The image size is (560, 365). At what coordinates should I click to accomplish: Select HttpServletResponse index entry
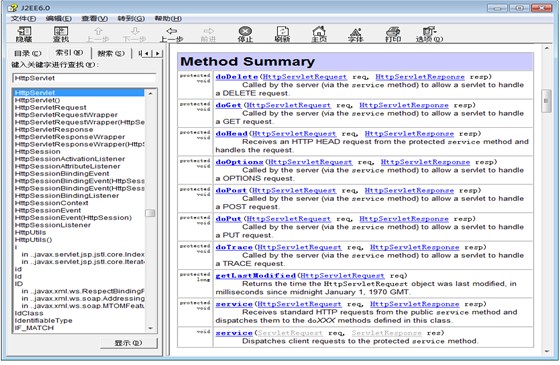(x=54, y=130)
